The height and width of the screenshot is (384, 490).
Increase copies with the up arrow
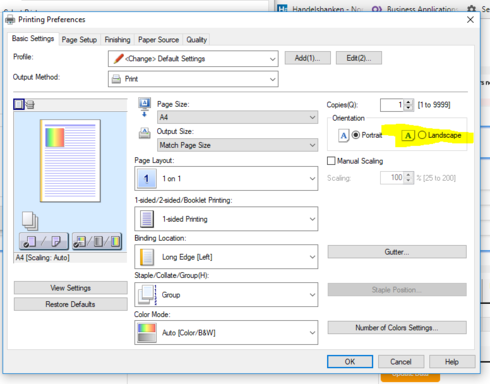[x=409, y=102]
